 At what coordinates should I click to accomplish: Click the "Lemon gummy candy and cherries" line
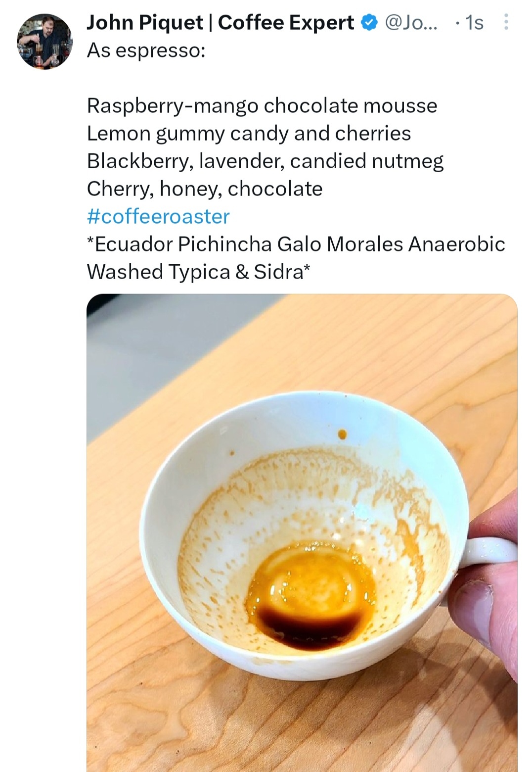pos(249,133)
